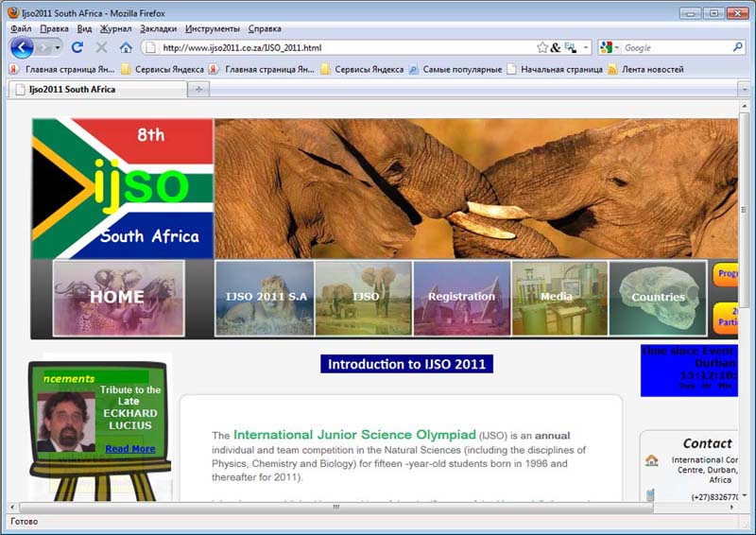Open the IJSO elephant navigation tile
Image resolution: width=756 pixels, height=535 pixels.
pos(364,298)
